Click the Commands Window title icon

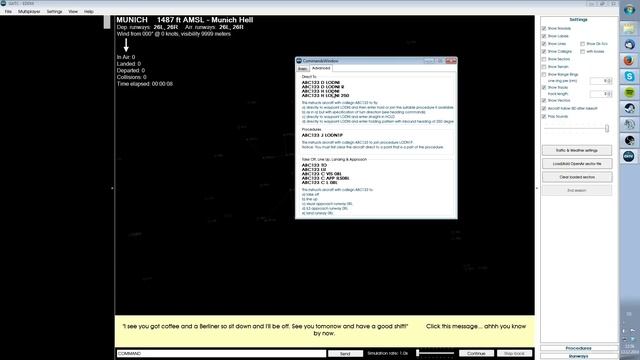click(299, 61)
